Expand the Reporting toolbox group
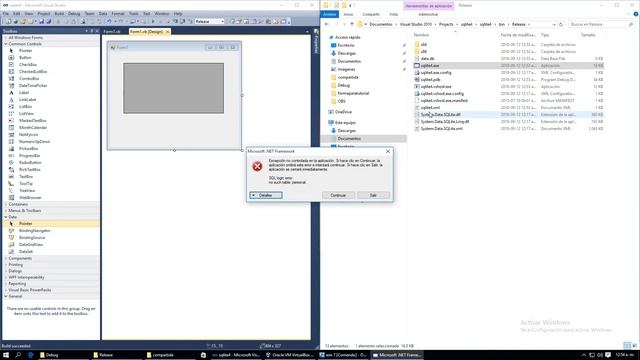The image size is (640, 360). (x=6, y=284)
